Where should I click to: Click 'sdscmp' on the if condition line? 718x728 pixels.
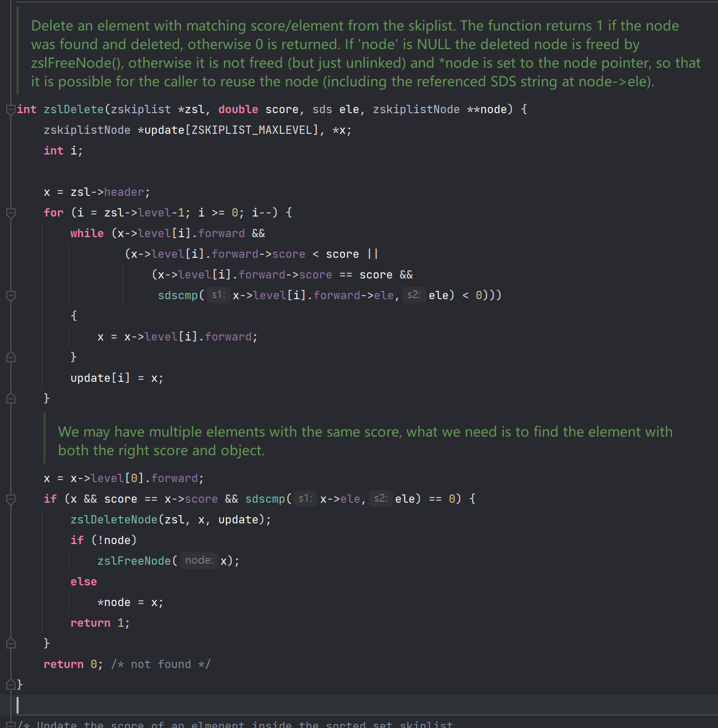click(265, 499)
